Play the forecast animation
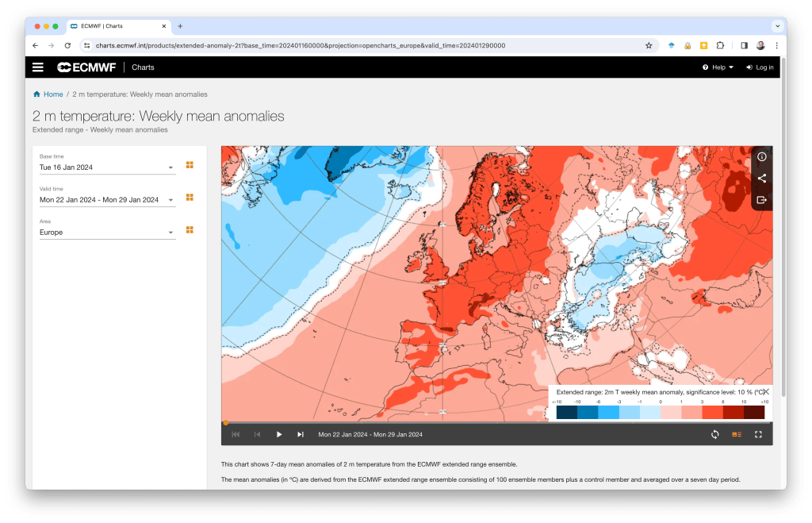The image size is (812, 523). point(279,434)
